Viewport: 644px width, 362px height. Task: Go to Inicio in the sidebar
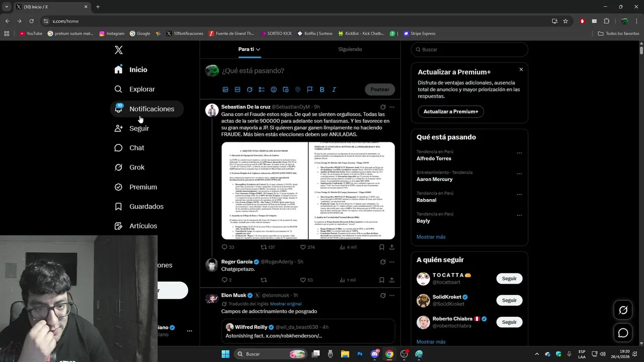tap(131, 70)
